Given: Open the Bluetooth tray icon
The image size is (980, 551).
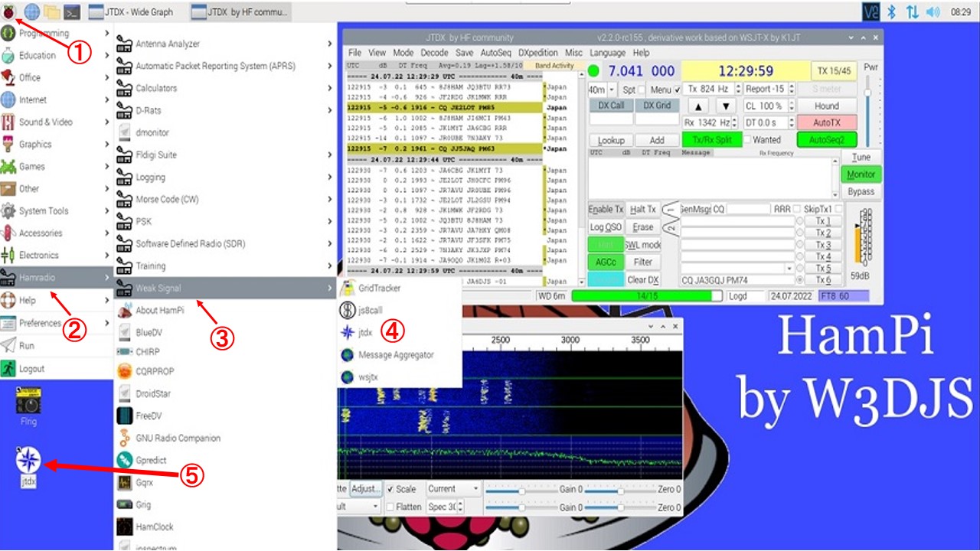Looking at the screenshot, I should click(x=891, y=11).
